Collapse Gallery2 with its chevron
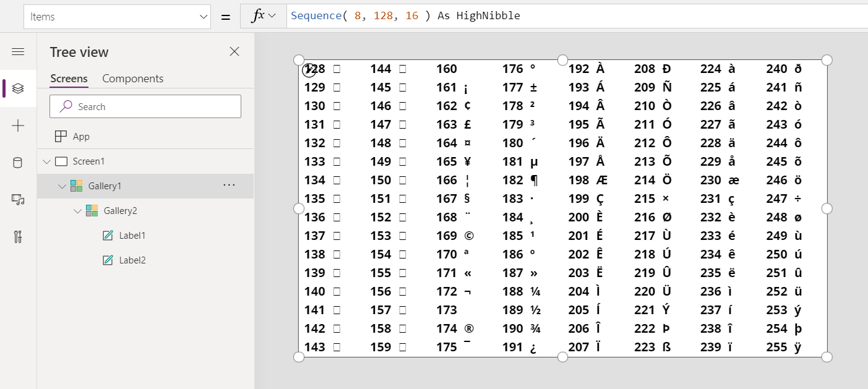This screenshot has height=389, width=868. coord(78,210)
